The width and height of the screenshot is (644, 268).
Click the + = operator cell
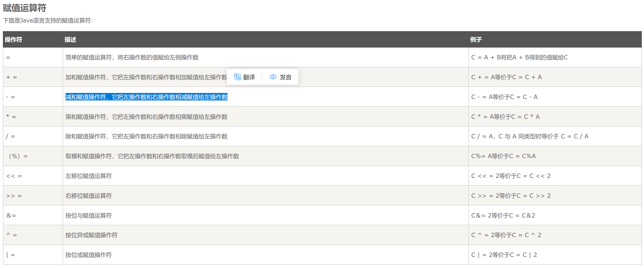(x=12, y=78)
